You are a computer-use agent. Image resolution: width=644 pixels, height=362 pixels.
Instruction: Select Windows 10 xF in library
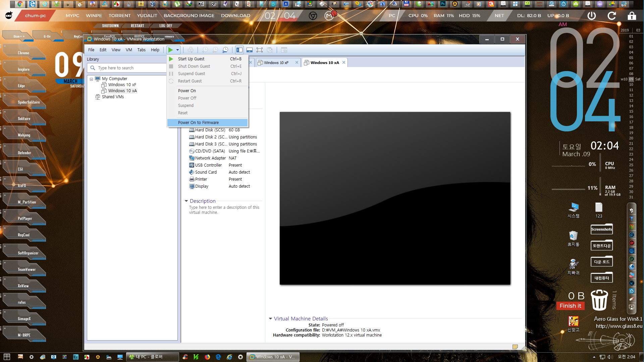click(122, 85)
